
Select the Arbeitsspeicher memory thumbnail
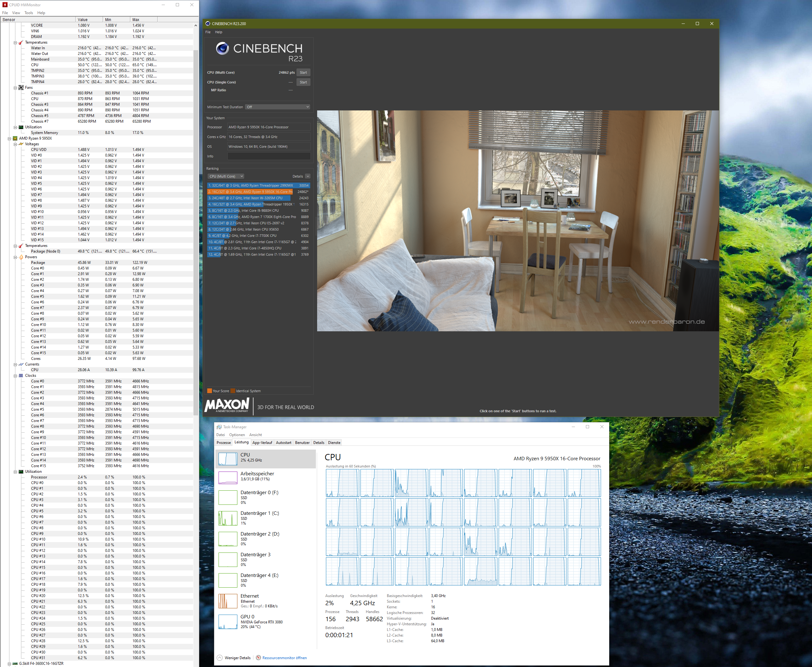point(228,477)
